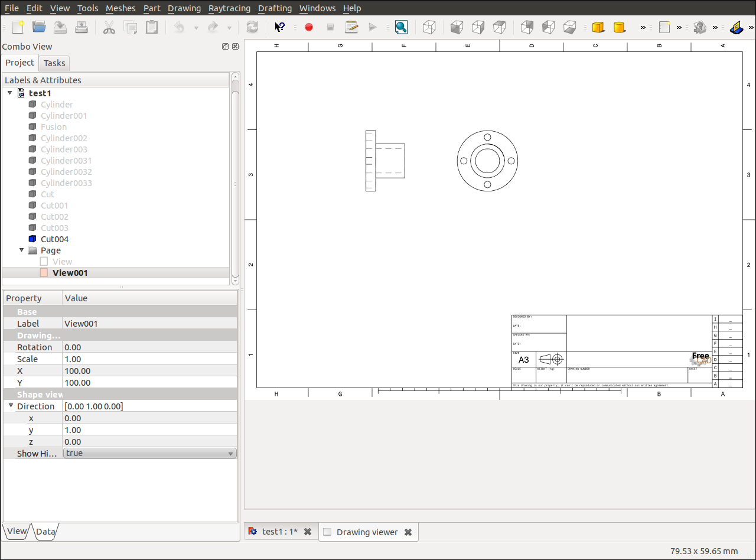Viewport: 756px width, 560px height.
Task: Click the Stop macro recording square
Action: [x=330, y=27]
